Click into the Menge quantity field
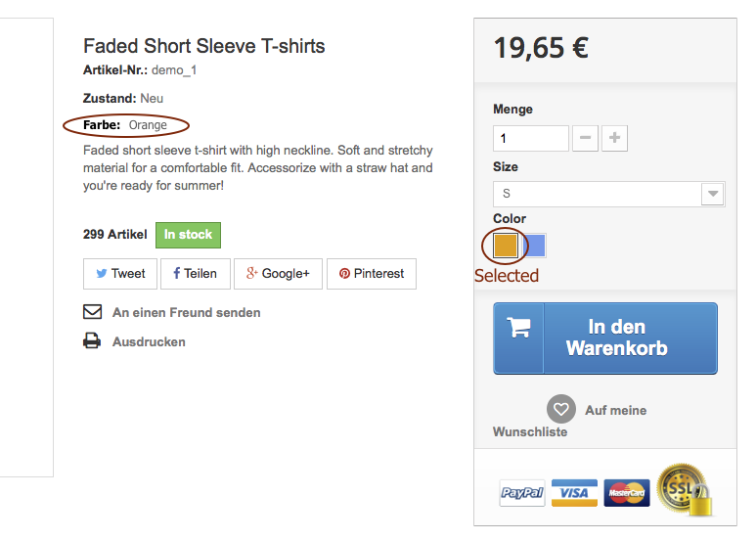 point(531,138)
